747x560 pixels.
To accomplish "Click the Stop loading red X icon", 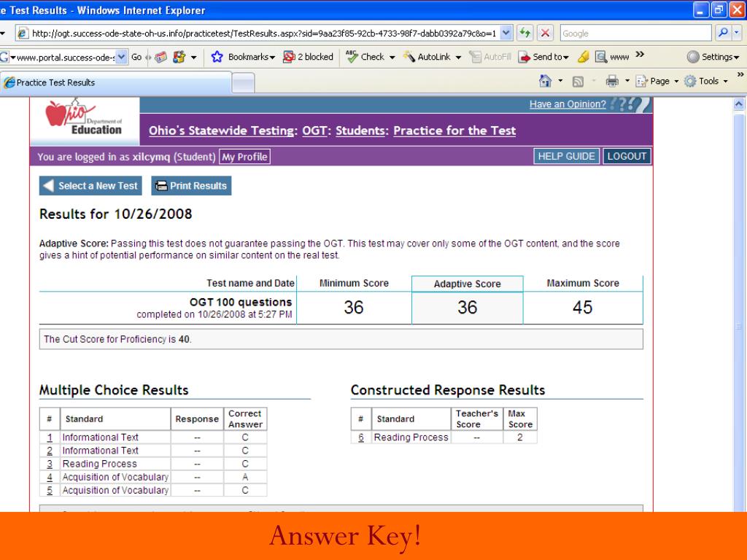I will [x=545, y=33].
